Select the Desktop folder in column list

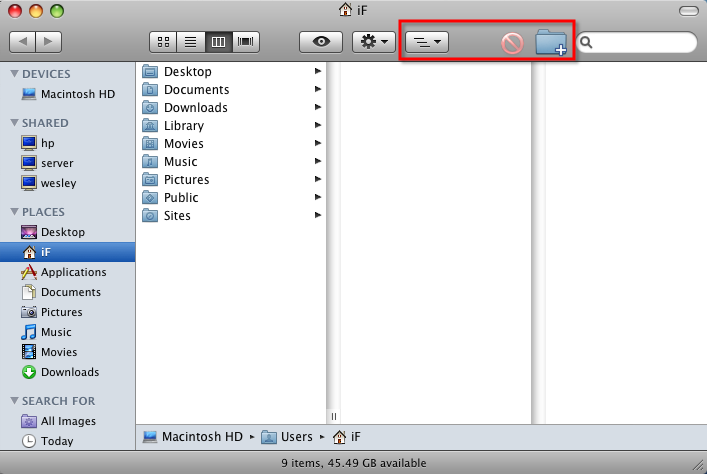[231, 71]
